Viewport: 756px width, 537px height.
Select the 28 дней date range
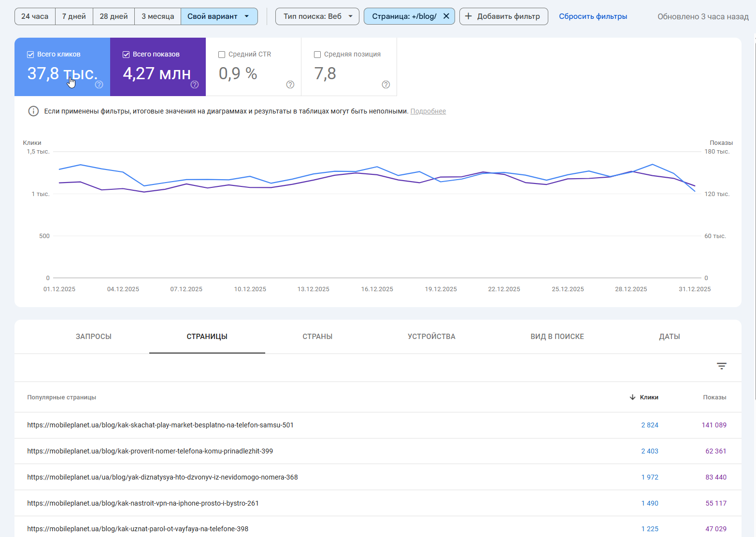[114, 16]
